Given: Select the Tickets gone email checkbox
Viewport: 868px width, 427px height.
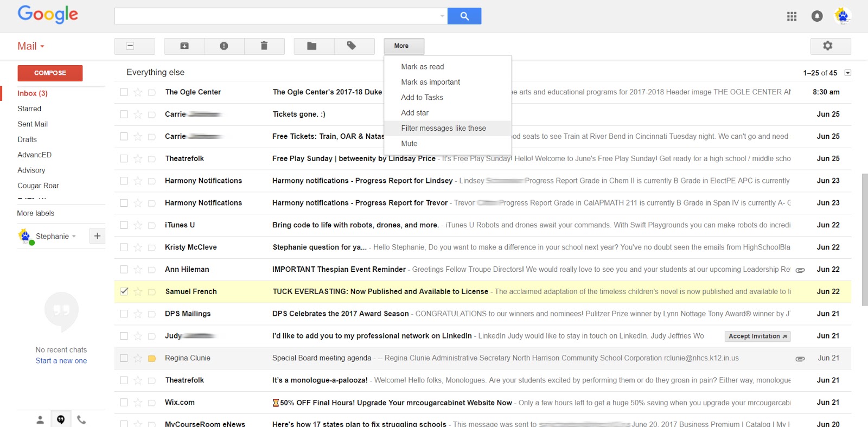Looking at the screenshot, I should pyautogui.click(x=124, y=114).
